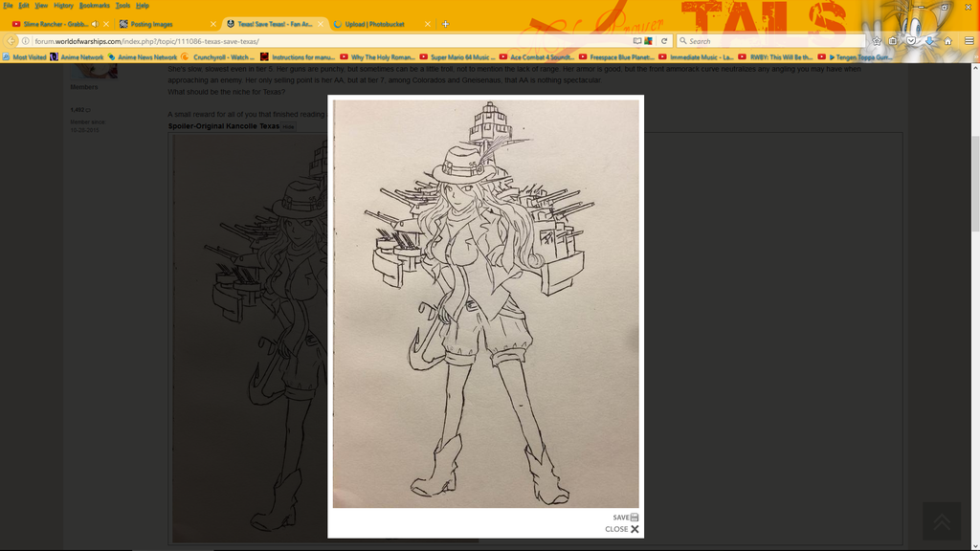Click the URL address bar

[x=331, y=41]
